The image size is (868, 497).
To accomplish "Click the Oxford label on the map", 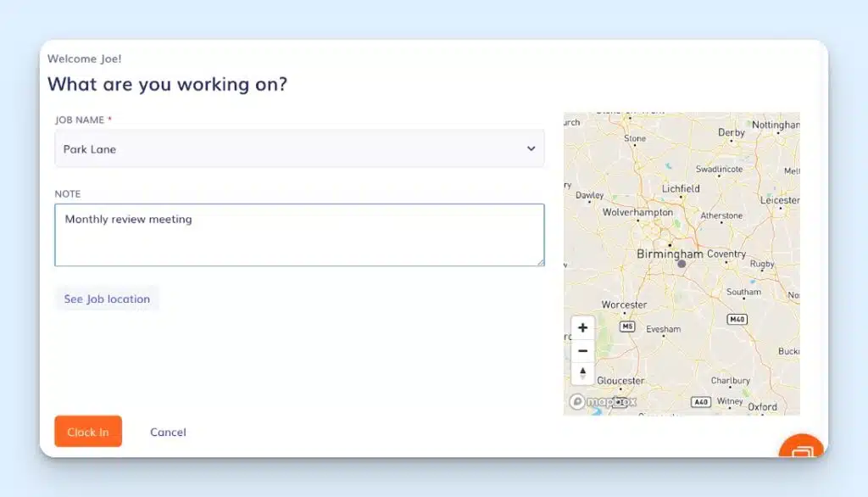I will tap(762, 406).
